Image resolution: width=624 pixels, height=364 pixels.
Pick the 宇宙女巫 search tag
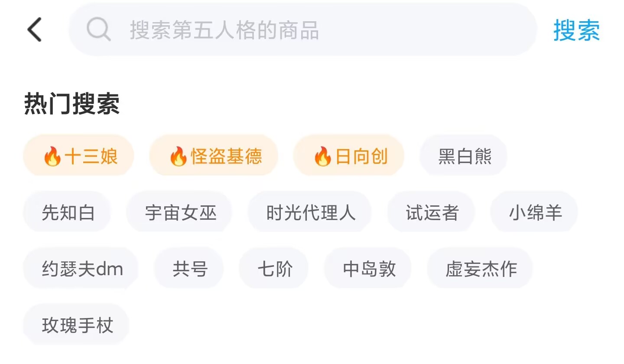tap(180, 212)
